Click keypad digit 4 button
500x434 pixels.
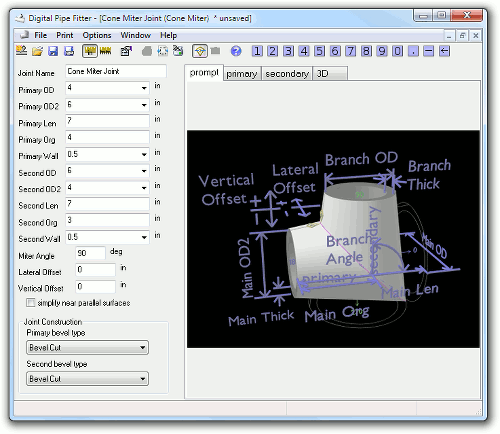(304, 51)
